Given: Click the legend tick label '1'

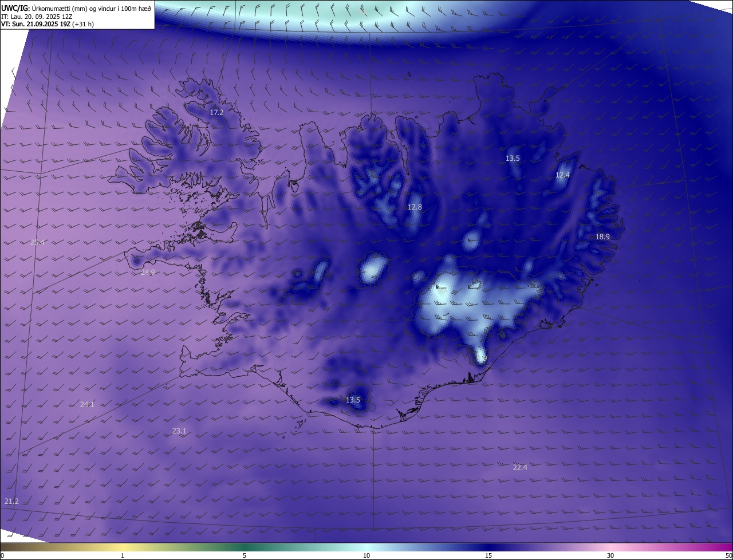Looking at the screenshot, I should (x=123, y=556).
